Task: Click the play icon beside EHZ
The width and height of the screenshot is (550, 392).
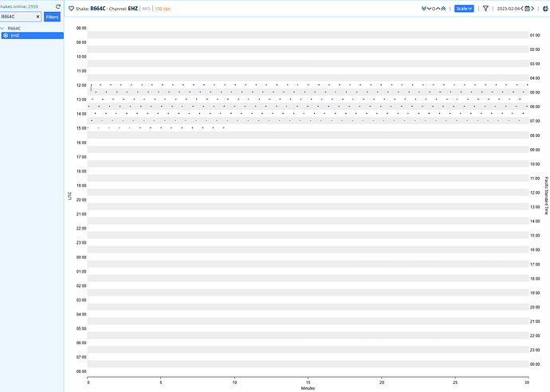Action: point(6,35)
